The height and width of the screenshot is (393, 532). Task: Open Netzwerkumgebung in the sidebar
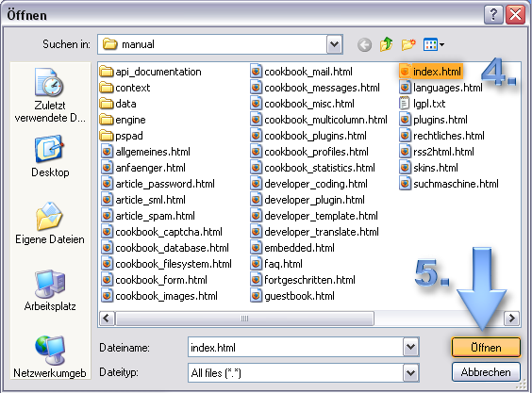[x=50, y=357]
